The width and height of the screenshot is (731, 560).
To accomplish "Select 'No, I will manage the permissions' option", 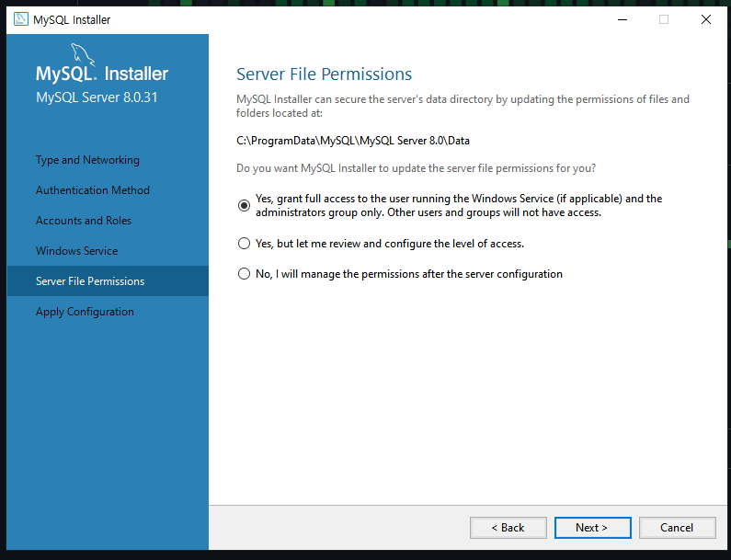I will (244, 274).
